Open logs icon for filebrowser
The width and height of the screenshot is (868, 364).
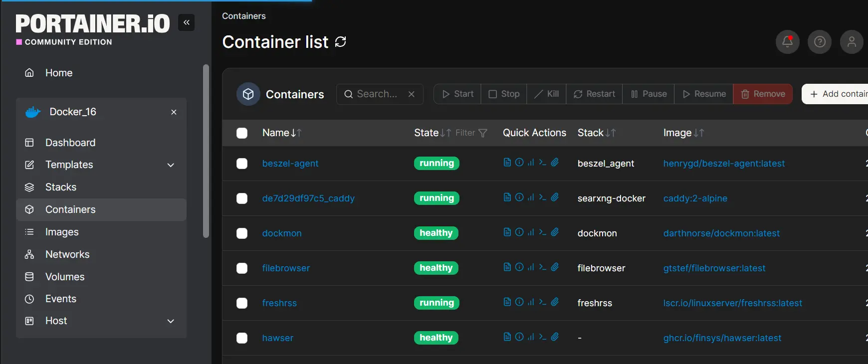507,267
